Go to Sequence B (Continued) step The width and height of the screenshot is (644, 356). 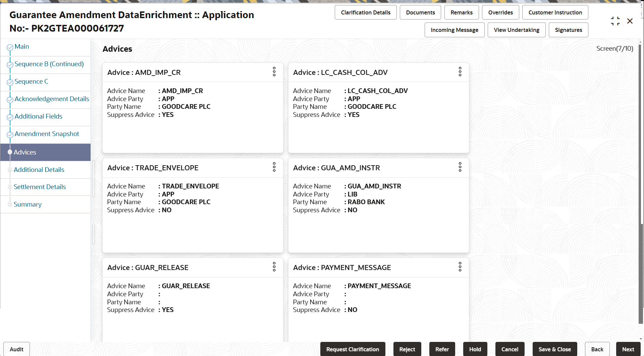[x=49, y=64]
